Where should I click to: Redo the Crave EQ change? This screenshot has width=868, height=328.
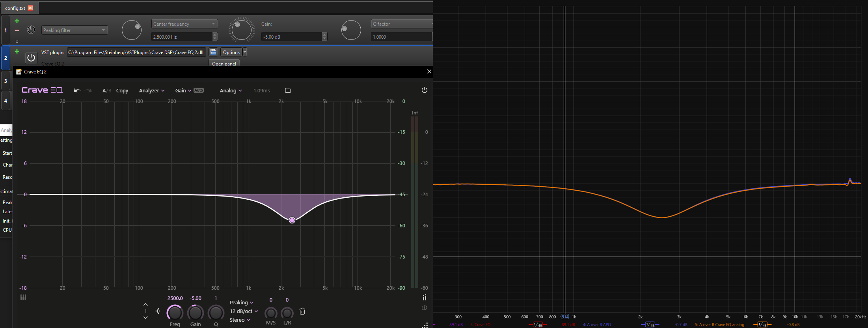click(89, 90)
